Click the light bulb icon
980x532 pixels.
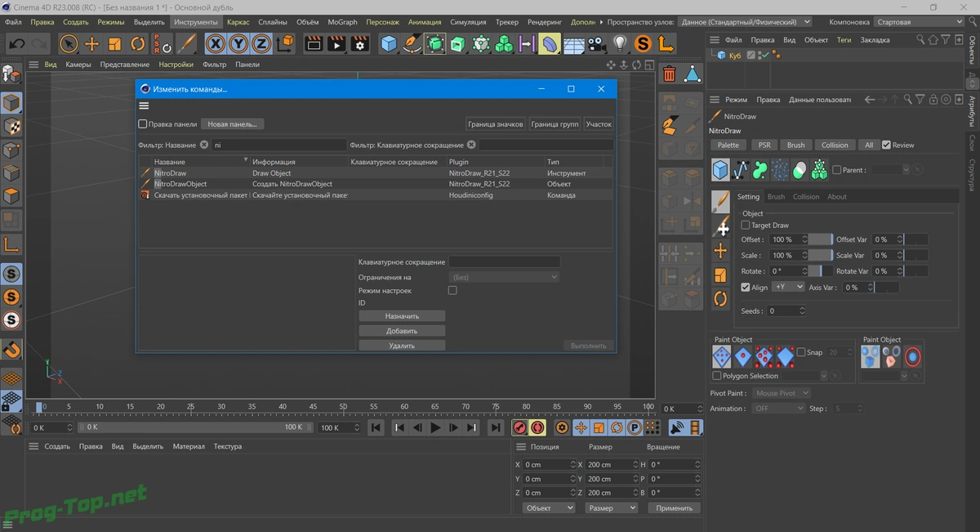620,43
